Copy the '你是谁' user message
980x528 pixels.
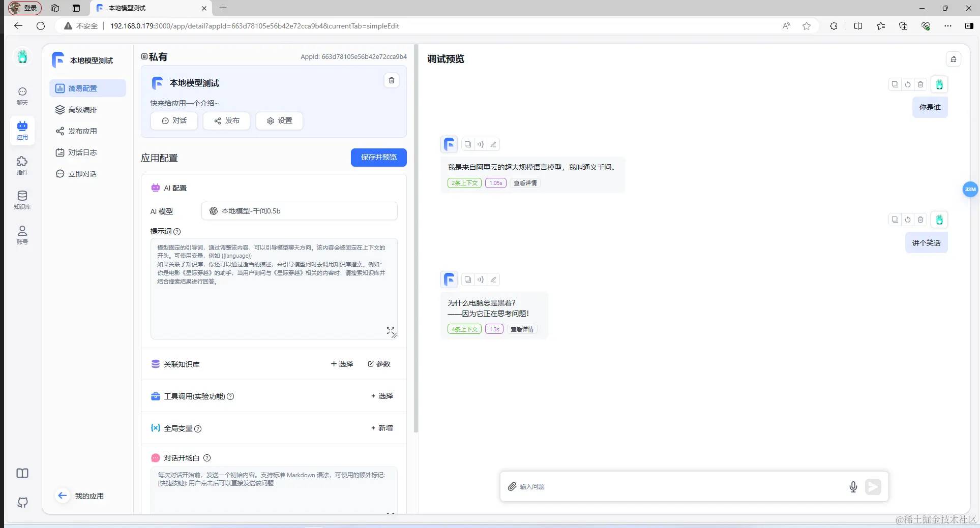click(x=895, y=84)
